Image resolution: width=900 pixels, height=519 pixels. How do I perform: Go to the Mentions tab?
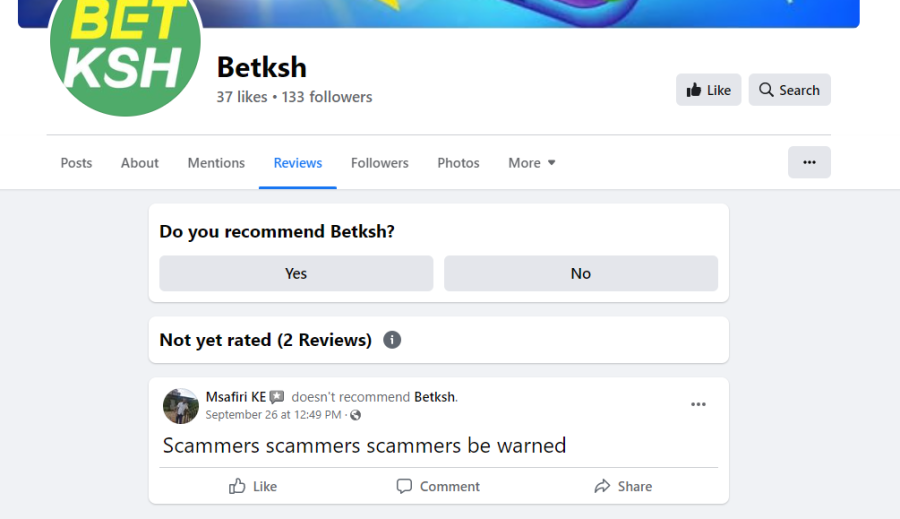pos(216,163)
